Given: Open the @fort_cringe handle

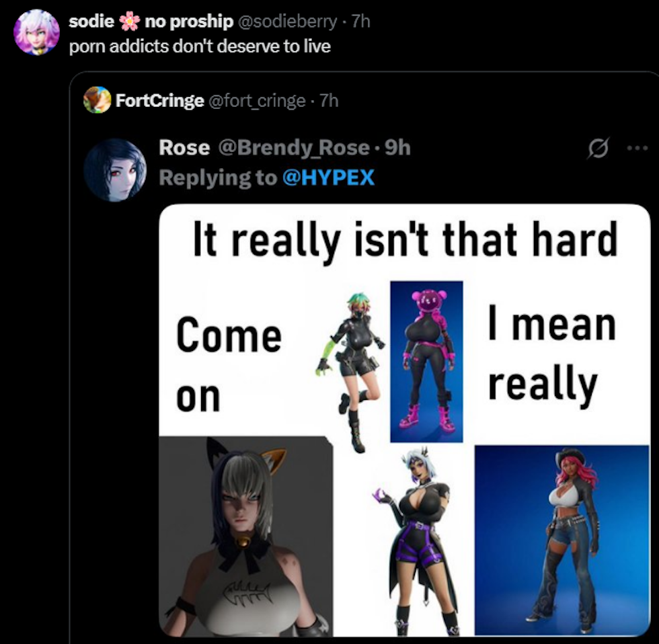Looking at the screenshot, I should [x=257, y=100].
